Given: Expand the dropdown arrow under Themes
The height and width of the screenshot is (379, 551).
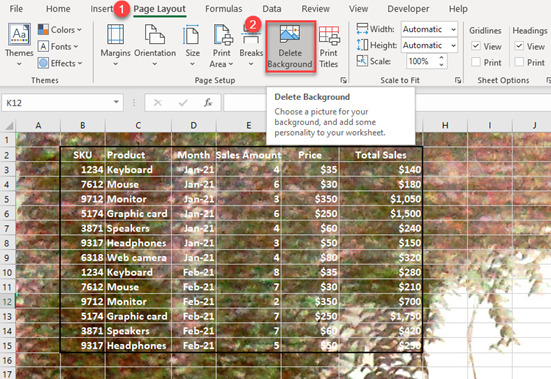Looking at the screenshot, I should [19, 64].
